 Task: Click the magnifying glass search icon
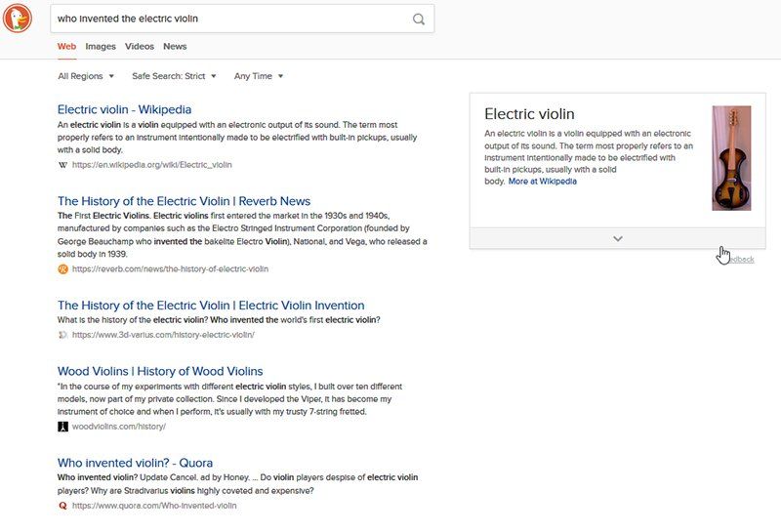click(419, 19)
